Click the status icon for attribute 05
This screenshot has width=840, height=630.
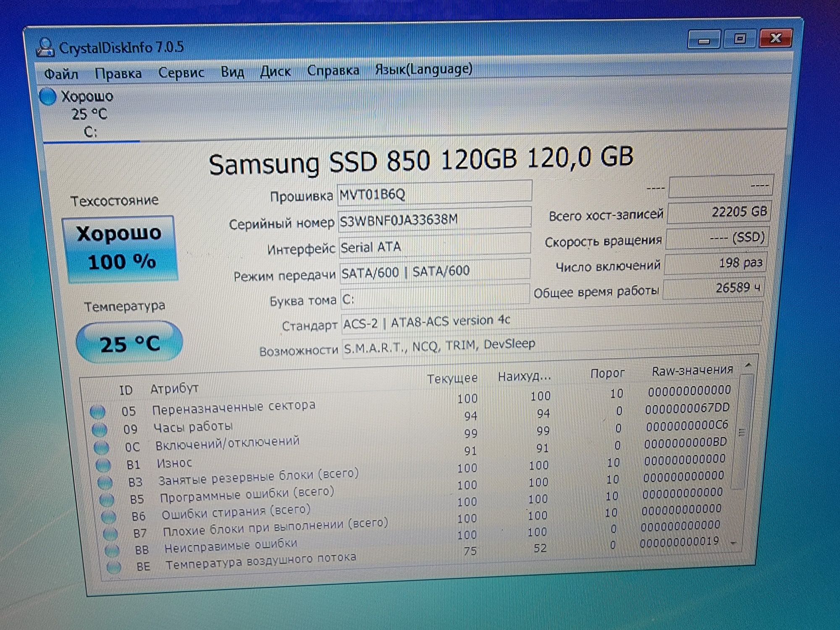pos(97,412)
